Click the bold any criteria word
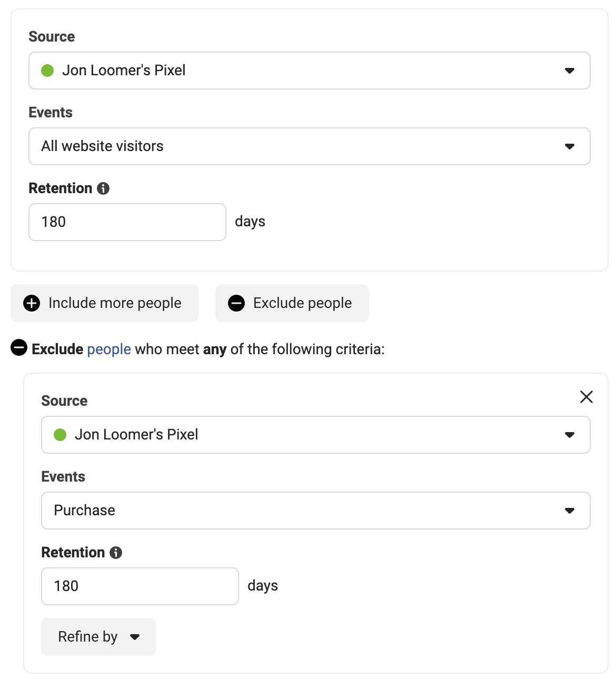616x680 pixels. [x=215, y=349]
